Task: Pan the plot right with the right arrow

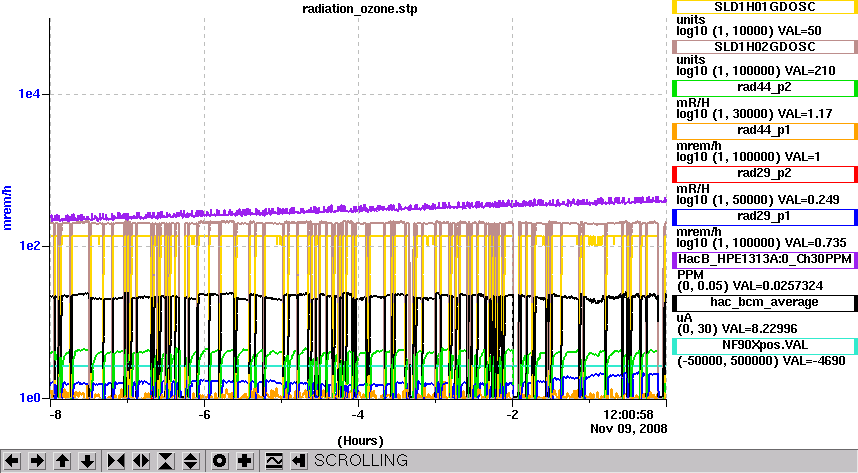Action: [x=37, y=461]
